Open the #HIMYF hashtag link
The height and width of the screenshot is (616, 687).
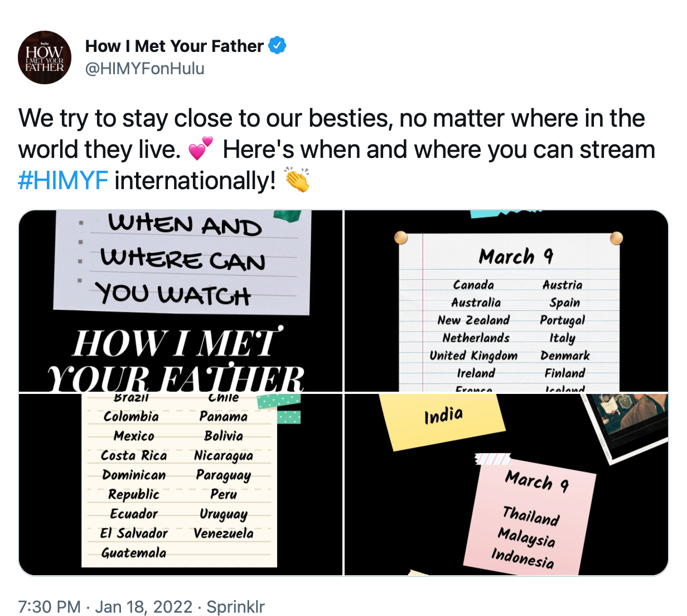(62, 180)
